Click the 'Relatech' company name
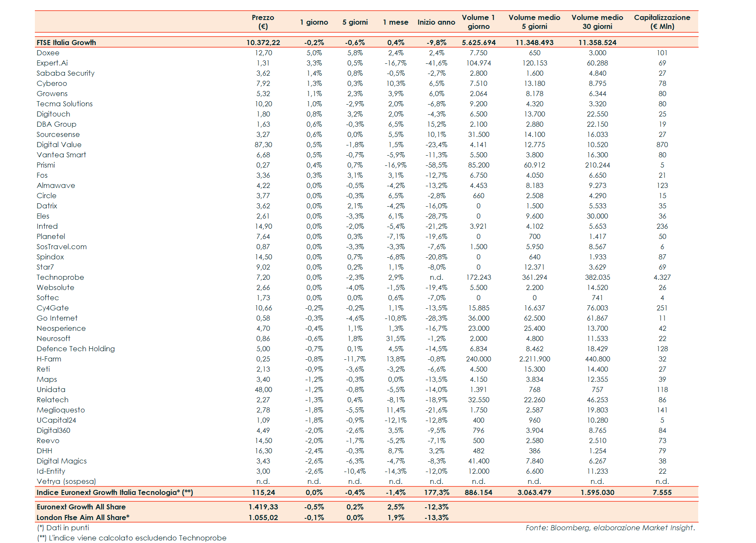This screenshot has height=543, width=756. [x=52, y=400]
